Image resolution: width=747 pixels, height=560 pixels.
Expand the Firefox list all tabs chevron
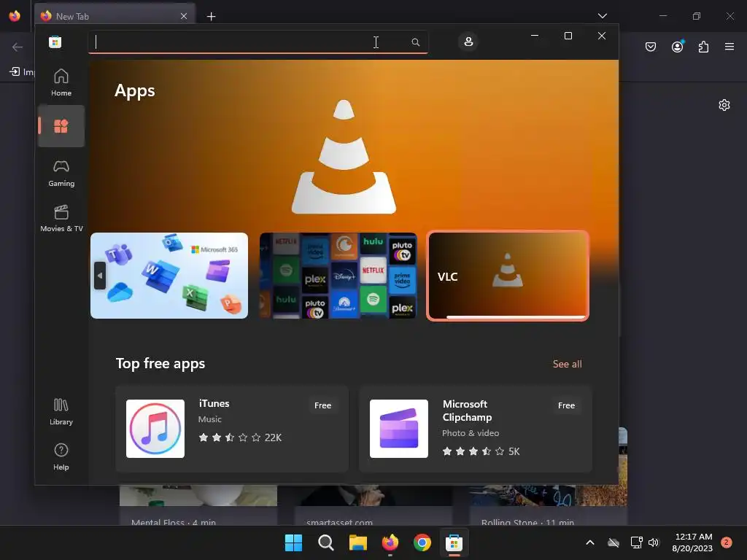click(x=602, y=16)
